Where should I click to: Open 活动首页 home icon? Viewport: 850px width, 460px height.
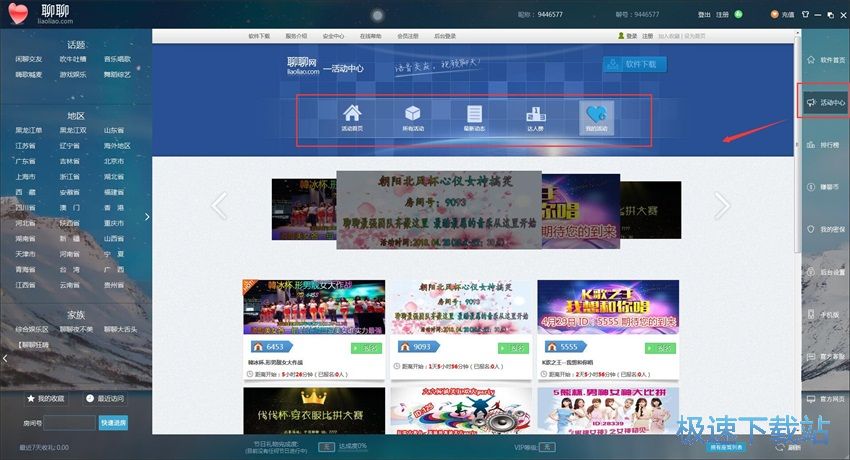tap(352, 118)
